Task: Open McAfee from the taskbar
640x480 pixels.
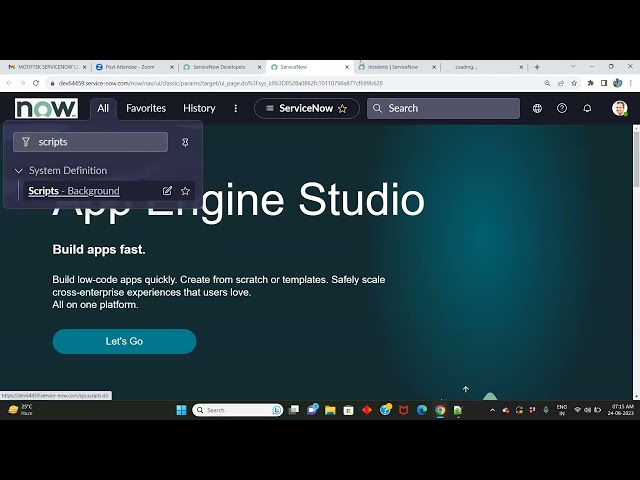Action: point(404,410)
